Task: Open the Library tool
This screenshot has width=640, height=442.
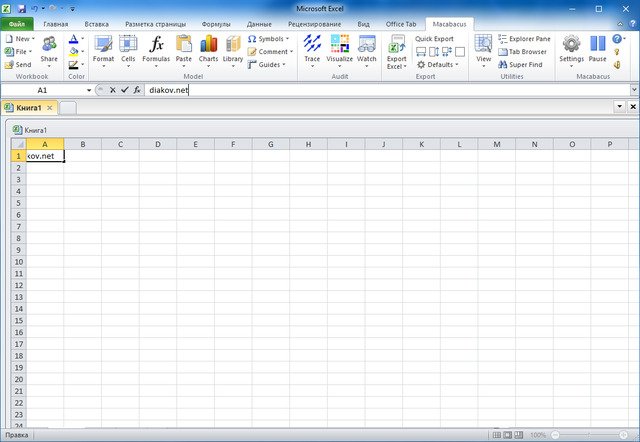Action: [x=233, y=49]
